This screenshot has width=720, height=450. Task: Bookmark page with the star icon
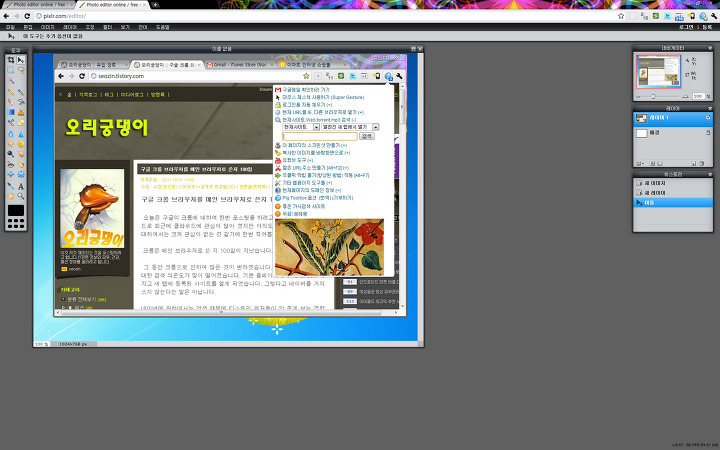tap(621, 16)
